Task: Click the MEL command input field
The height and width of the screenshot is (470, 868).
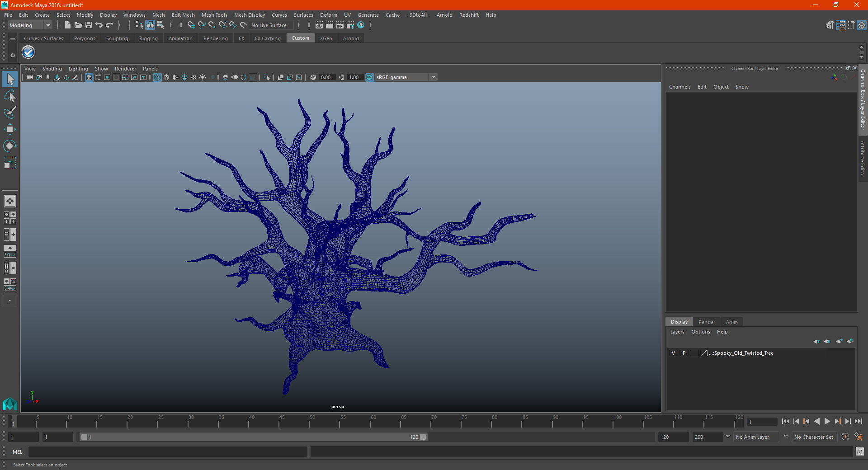Action: [168, 452]
